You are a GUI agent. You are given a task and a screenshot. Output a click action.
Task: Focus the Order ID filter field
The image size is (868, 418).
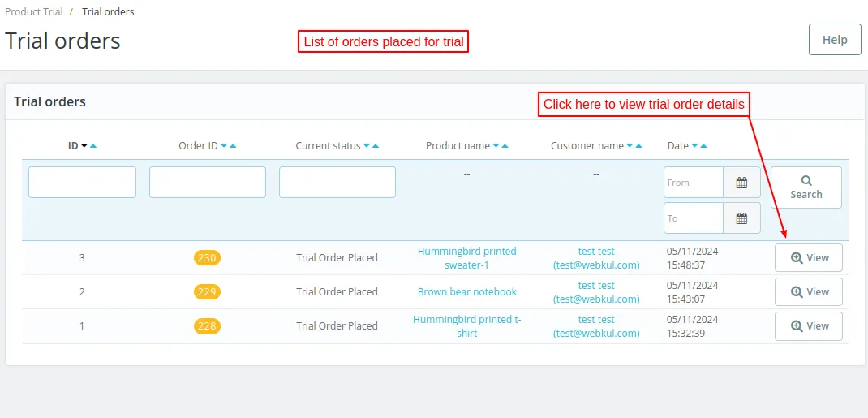[207, 183]
